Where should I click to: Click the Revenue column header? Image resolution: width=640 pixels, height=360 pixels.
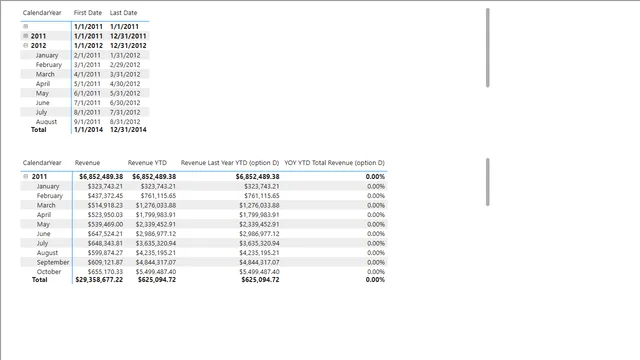87,162
